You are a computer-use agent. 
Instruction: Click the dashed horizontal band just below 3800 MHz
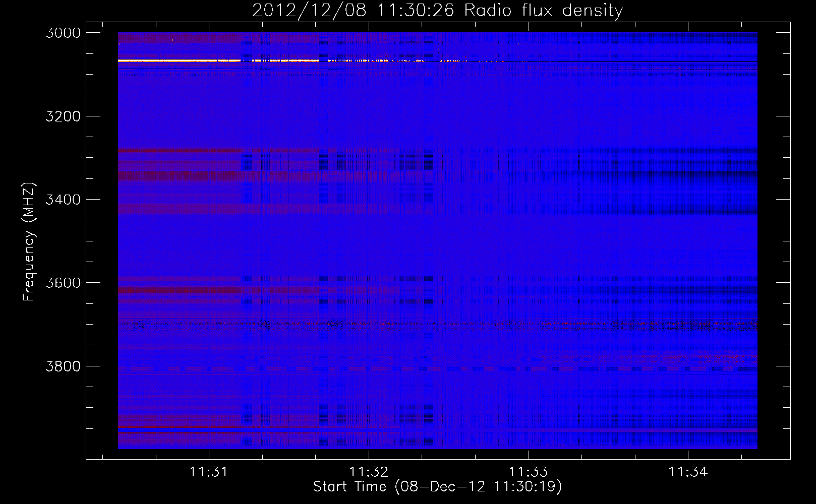[437, 369]
